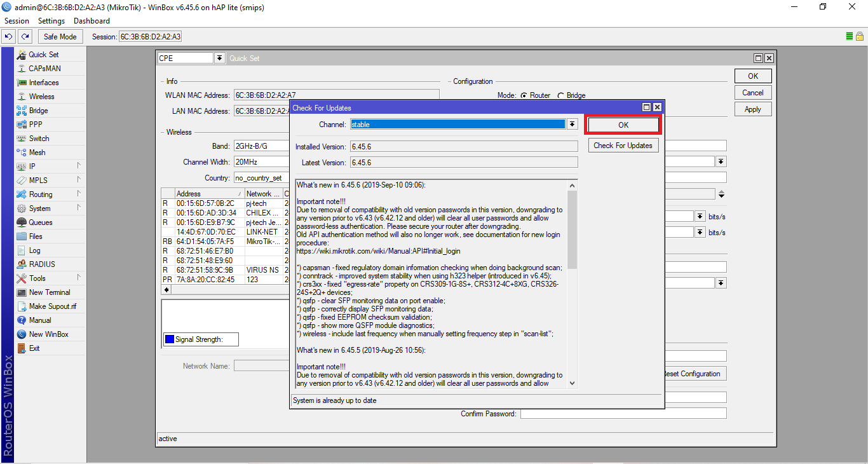868x464 pixels.
Task: Click Check For Updates button
Action: pos(623,145)
